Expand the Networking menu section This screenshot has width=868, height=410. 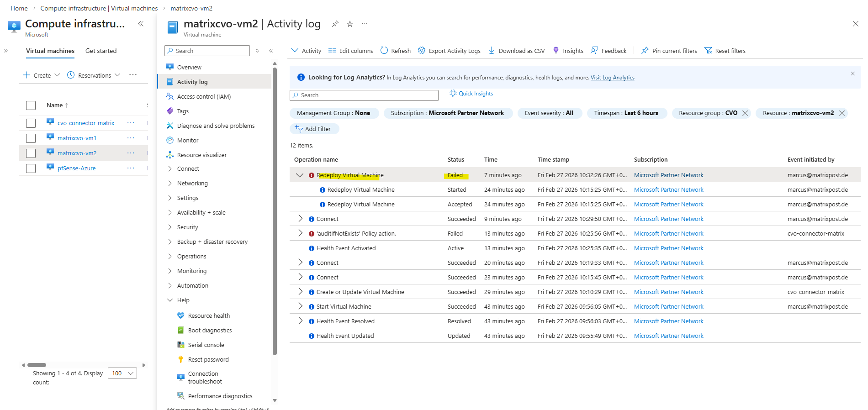tap(170, 184)
